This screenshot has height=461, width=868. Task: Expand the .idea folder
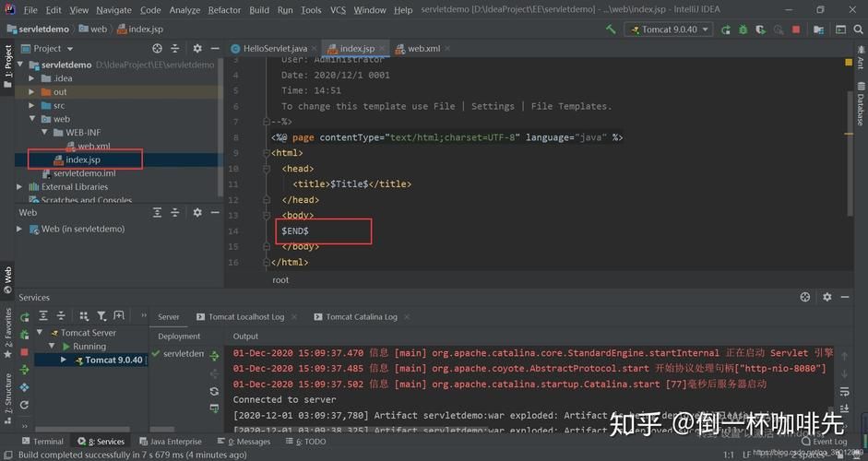31,78
